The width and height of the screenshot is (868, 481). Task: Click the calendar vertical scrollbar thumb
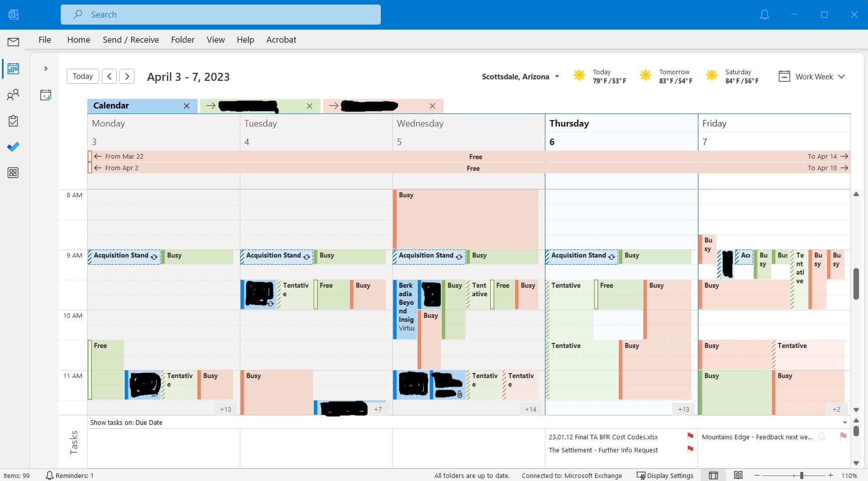[x=856, y=284]
